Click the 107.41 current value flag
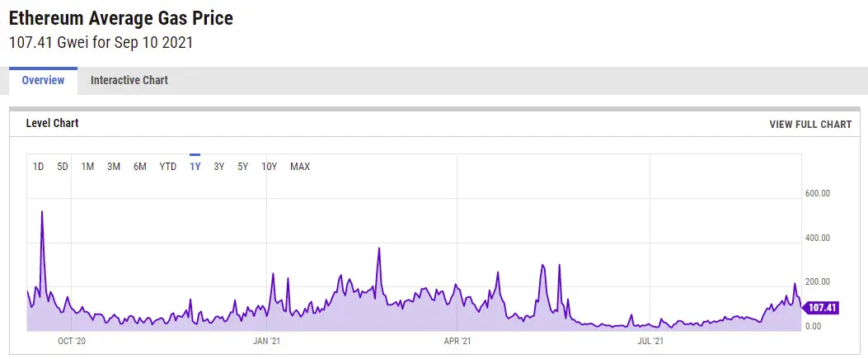This screenshot has width=868, height=359. point(822,308)
